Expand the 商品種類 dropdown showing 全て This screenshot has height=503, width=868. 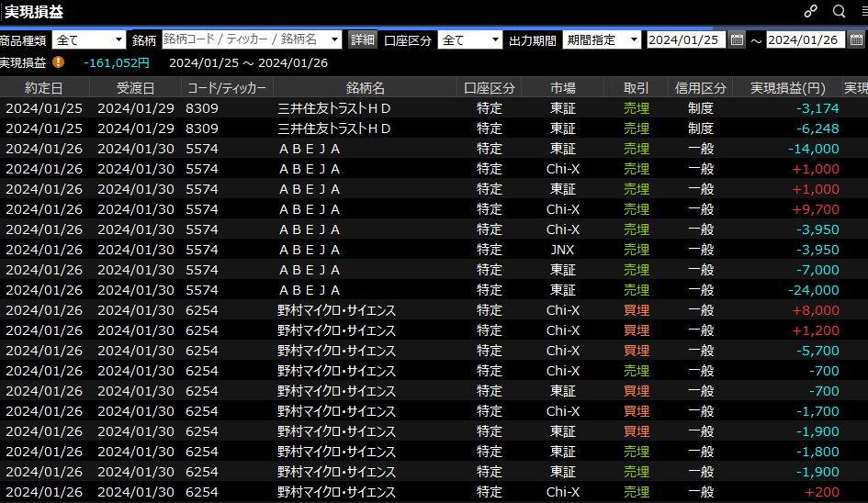point(89,39)
